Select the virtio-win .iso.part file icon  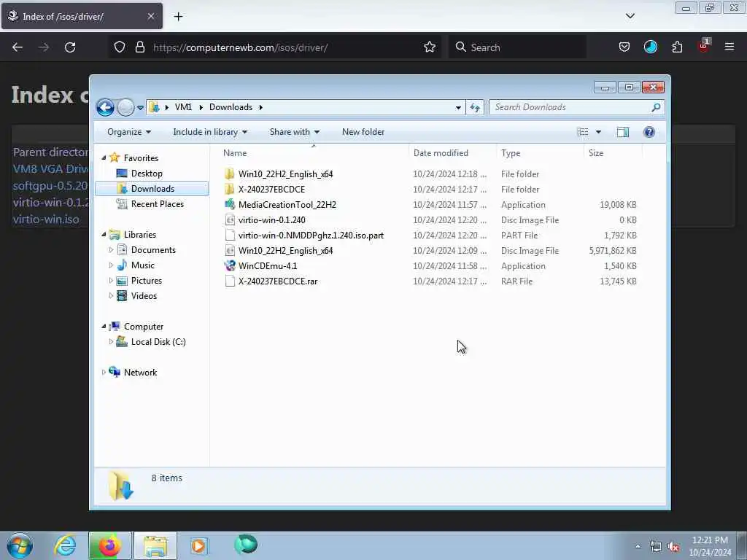tap(230, 236)
